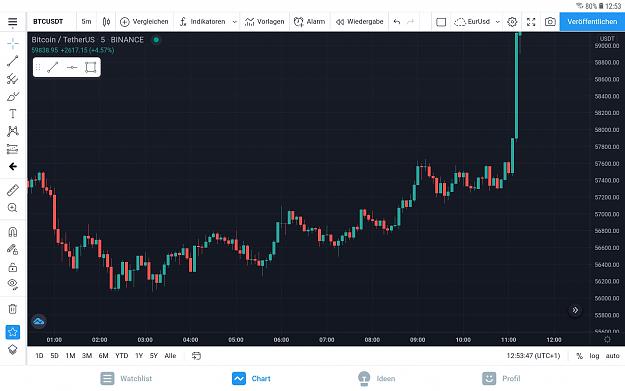Enter fullscreen mode
The width and height of the screenshot is (625, 391).
click(531, 22)
